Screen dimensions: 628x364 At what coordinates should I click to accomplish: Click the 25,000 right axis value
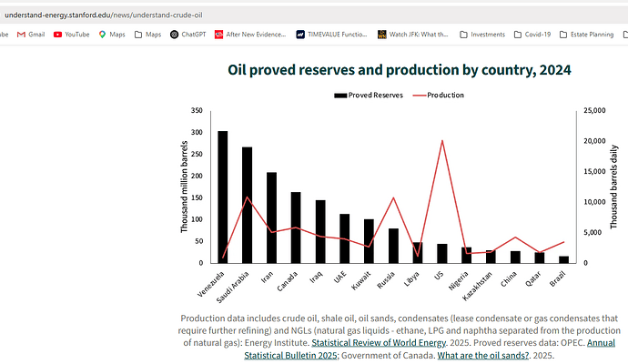pyautogui.click(x=594, y=110)
